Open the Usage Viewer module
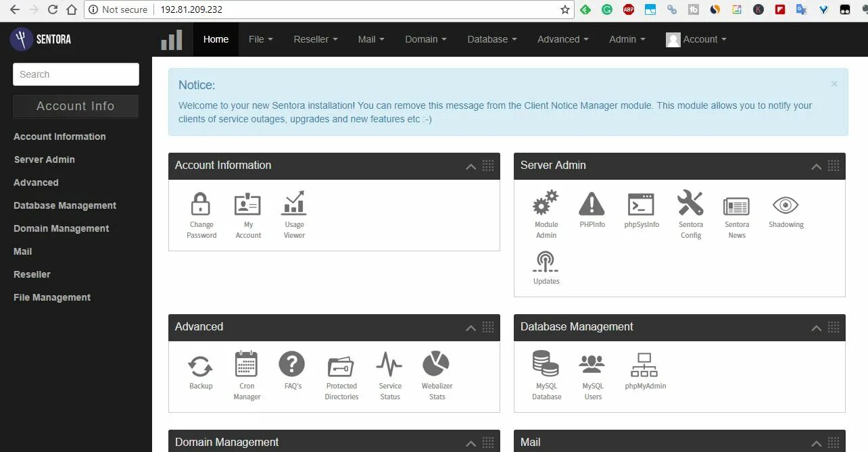868x452 pixels. [294, 215]
